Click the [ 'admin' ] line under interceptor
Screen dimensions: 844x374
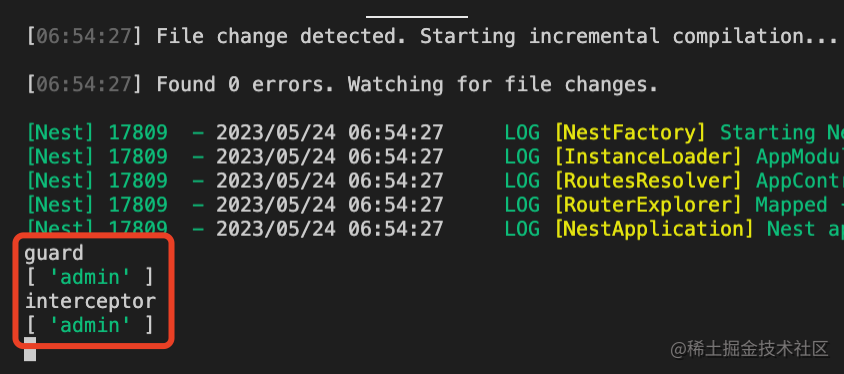coord(89,325)
